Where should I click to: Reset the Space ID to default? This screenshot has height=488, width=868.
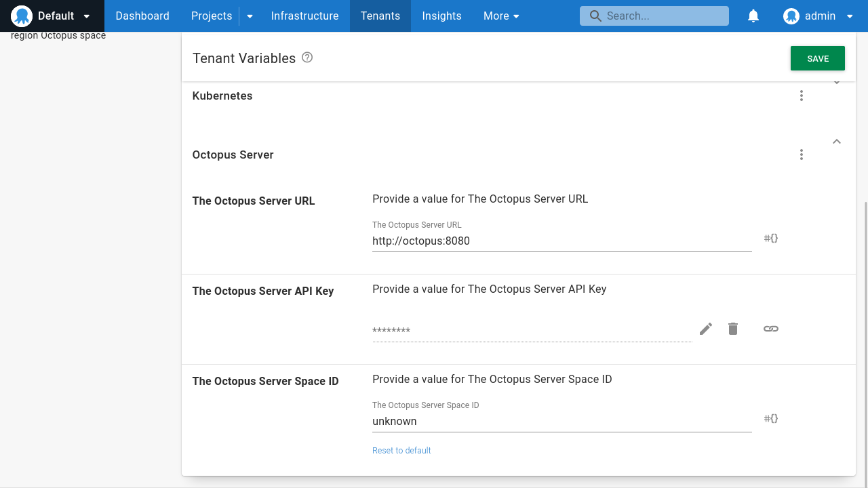[x=401, y=450]
